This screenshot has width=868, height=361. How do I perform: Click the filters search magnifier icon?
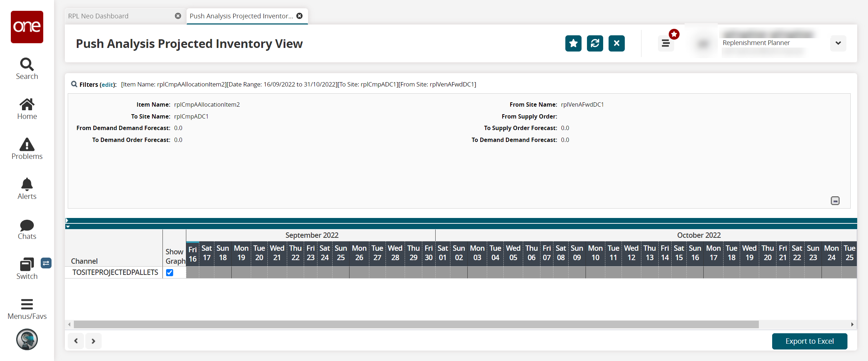[74, 84]
